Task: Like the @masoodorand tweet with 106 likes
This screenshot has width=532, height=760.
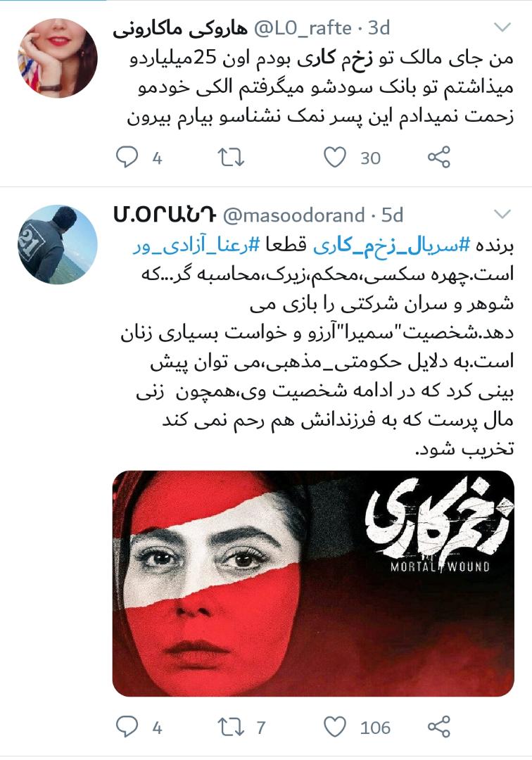Action: pyautogui.click(x=335, y=727)
